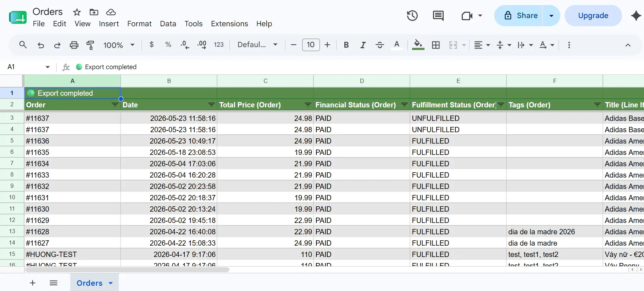The height and width of the screenshot is (291, 644).
Task: Star the Orders document
Action: click(x=77, y=12)
